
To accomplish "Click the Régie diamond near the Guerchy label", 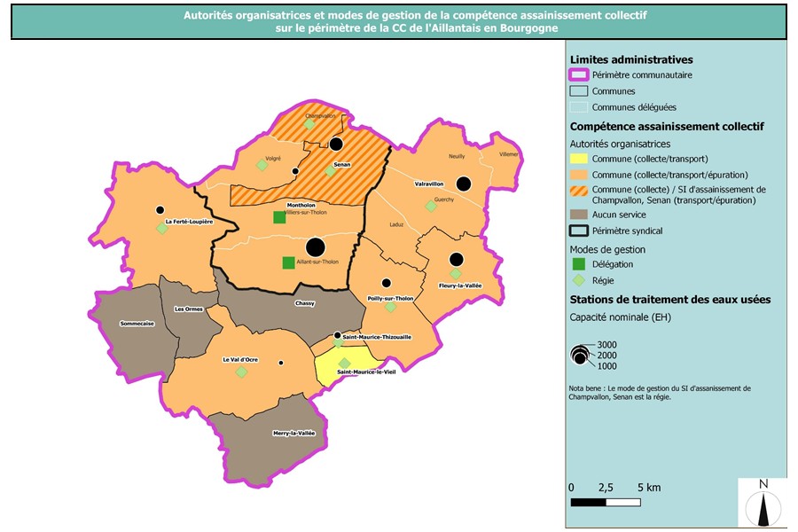I will 431,207.
